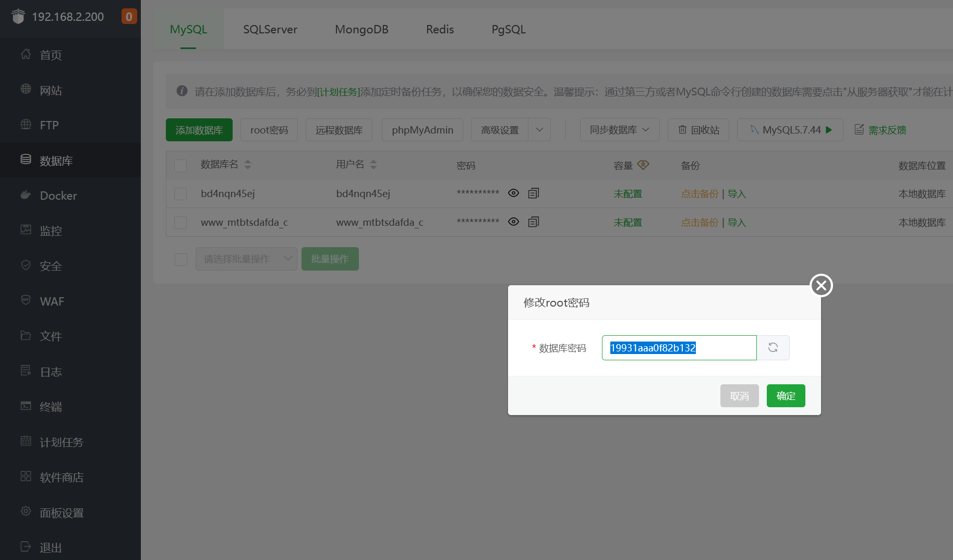
Task: Open 安全 in sidebar
Action: point(70,266)
